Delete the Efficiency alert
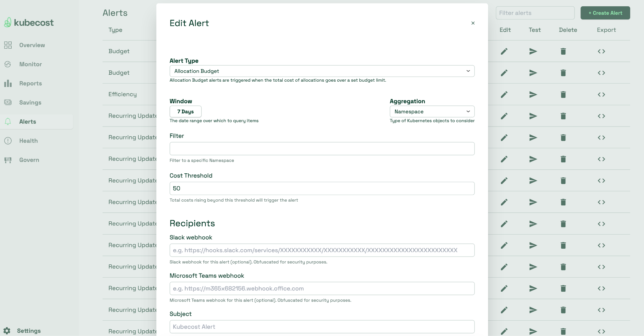 coord(563,95)
